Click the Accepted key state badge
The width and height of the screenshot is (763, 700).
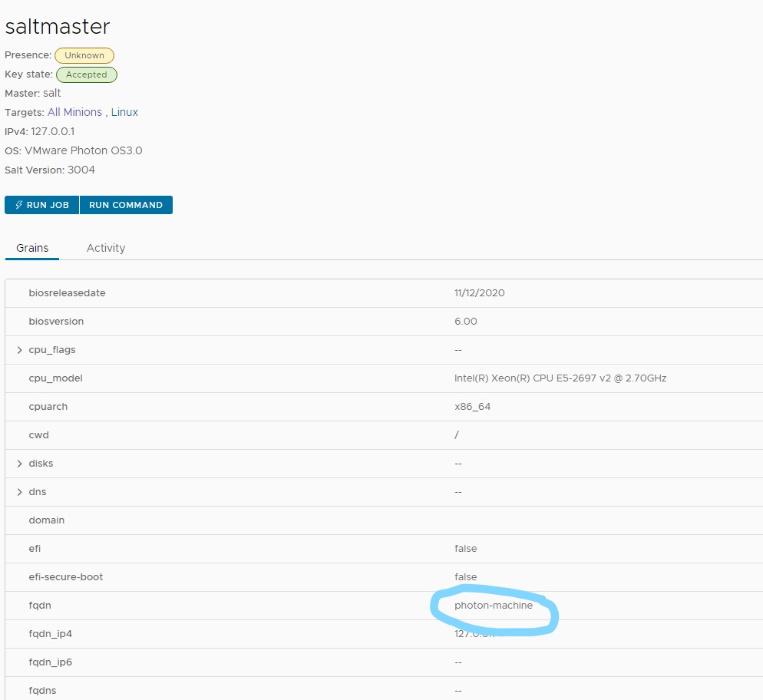86,74
